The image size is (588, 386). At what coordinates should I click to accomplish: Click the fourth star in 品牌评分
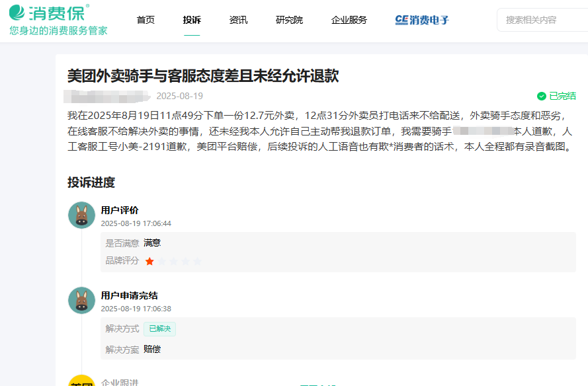point(186,261)
